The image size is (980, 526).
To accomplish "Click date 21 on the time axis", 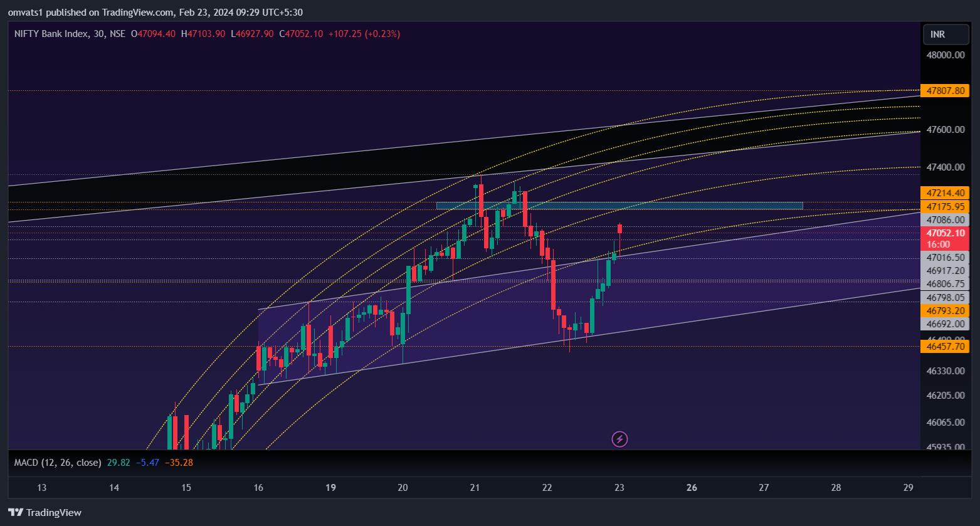I will 475,488.
